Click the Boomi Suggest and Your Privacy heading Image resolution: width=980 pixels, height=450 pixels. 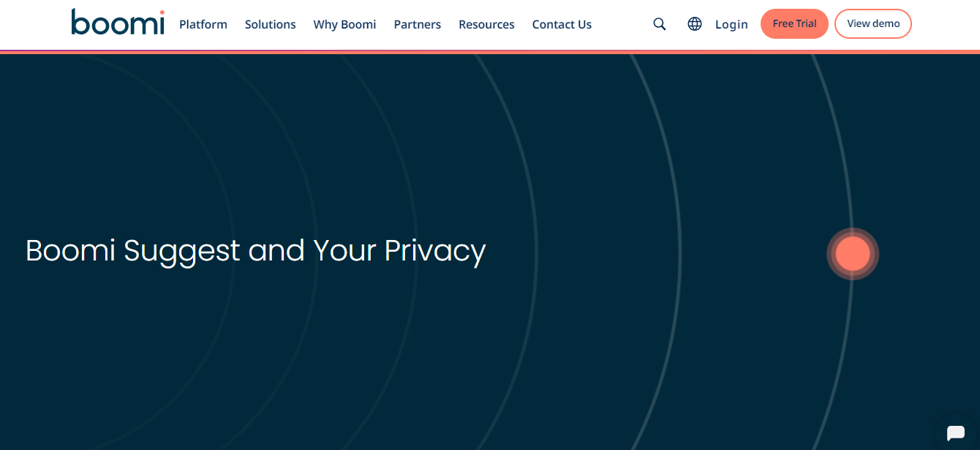coord(256,251)
